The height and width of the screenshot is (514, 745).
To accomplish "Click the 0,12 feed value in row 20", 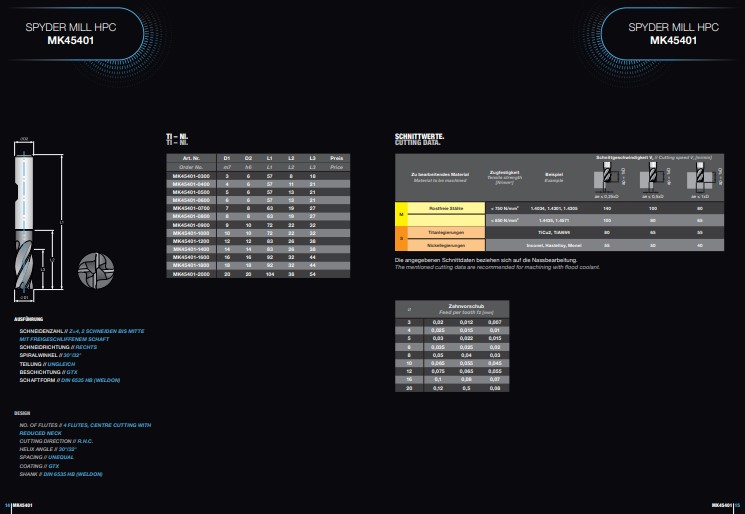I will pos(438,388).
